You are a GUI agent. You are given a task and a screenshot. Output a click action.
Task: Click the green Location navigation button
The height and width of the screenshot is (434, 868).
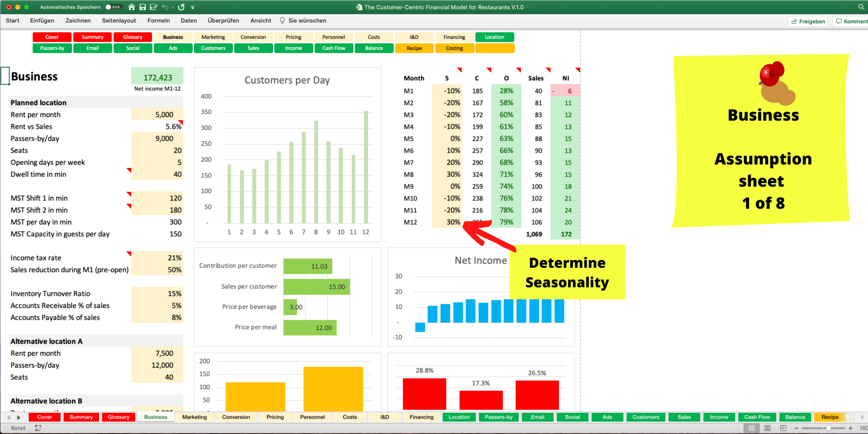click(495, 37)
